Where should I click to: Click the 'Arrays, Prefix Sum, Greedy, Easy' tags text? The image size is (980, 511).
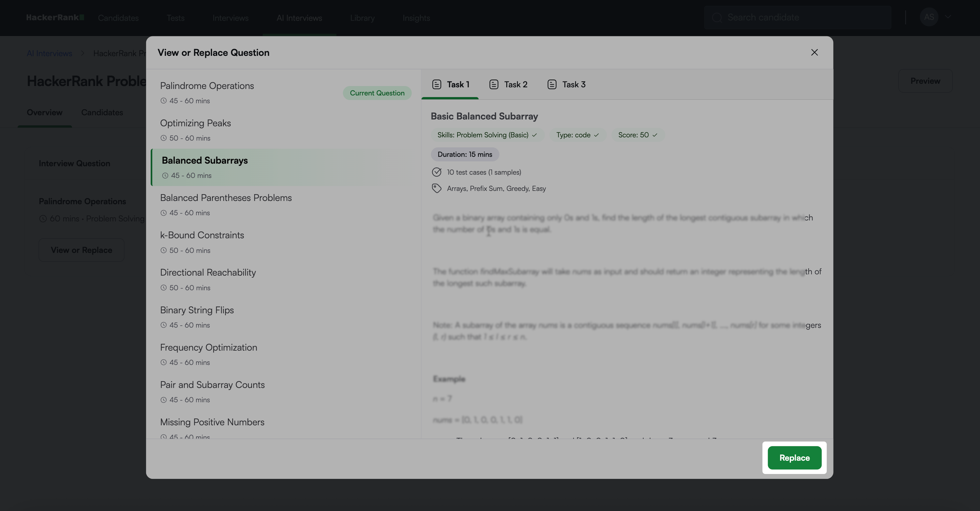click(x=496, y=189)
